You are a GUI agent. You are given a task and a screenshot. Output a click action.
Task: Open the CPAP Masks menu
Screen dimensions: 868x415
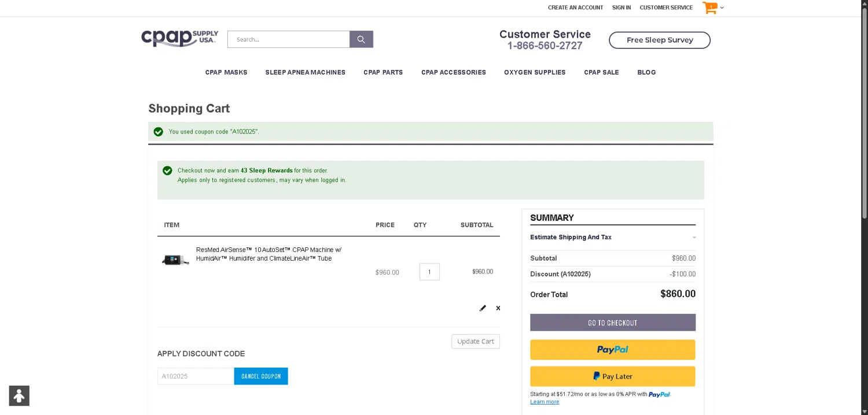[226, 72]
